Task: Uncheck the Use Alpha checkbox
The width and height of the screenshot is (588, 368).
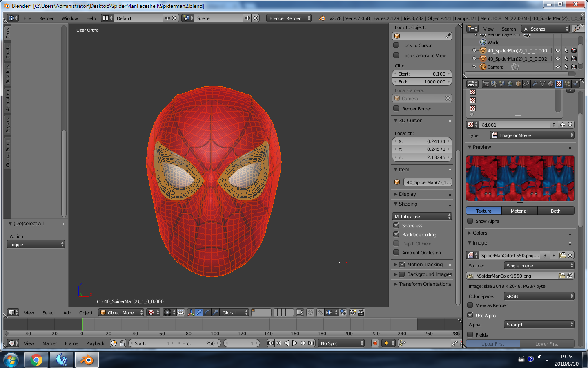Action: click(x=470, y=315)
